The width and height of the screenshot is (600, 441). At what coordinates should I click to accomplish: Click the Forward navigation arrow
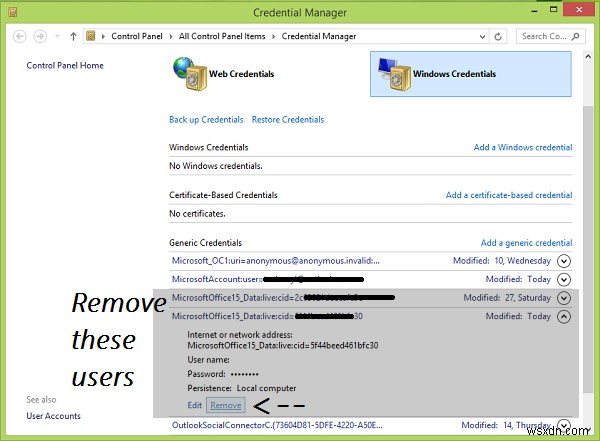click(x=40, y=36)
